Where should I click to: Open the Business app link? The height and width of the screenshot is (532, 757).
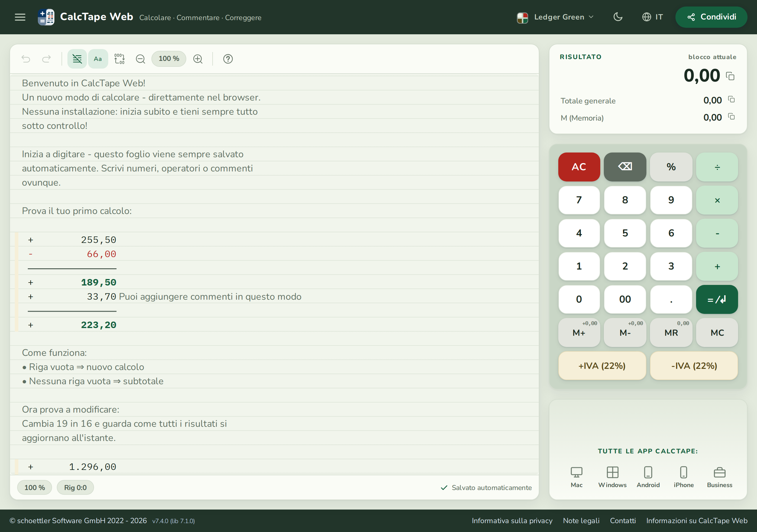(x=719, y=477)
